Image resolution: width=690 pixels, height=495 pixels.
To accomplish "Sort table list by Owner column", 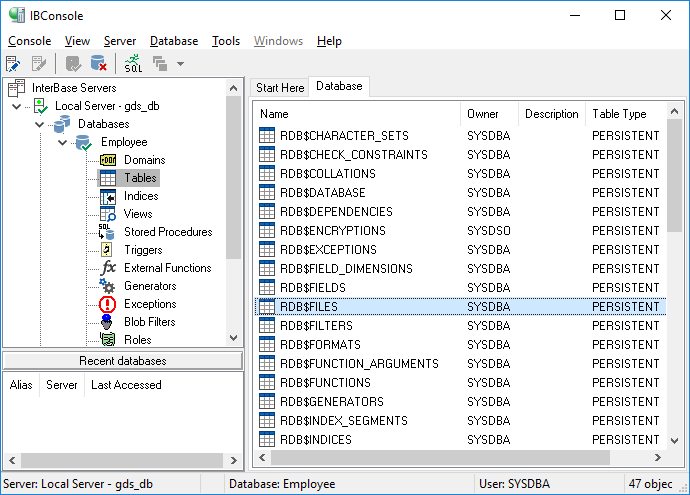I will [483, 114].
